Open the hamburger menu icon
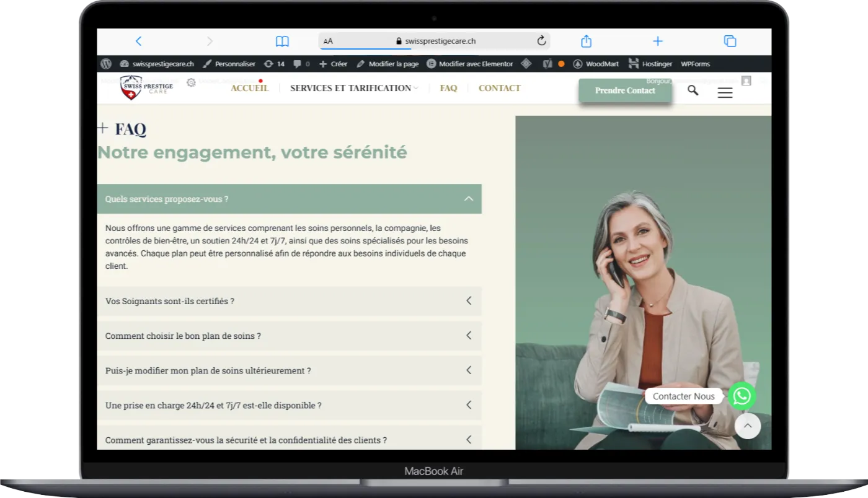Screen dimensions: 868x498 click(x=725, y=92)
